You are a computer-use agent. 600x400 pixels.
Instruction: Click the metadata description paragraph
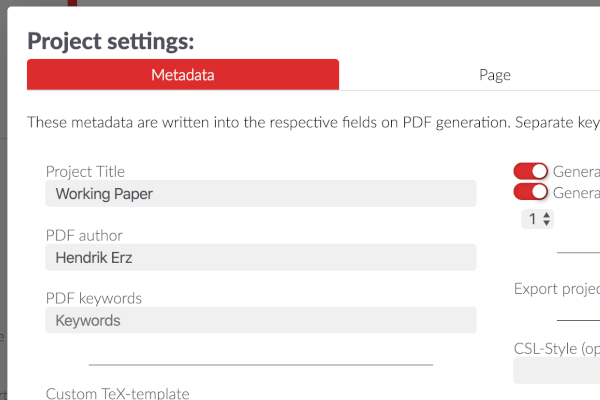(313, 122)
